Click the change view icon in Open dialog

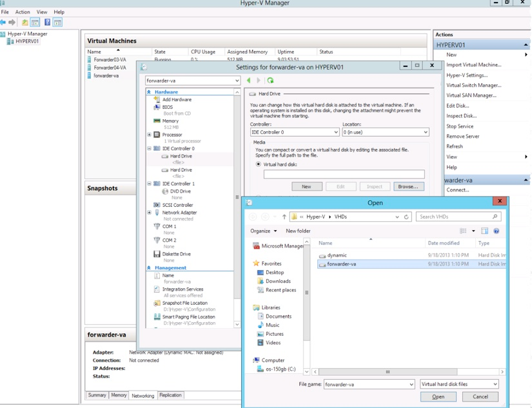click(463, 231)
